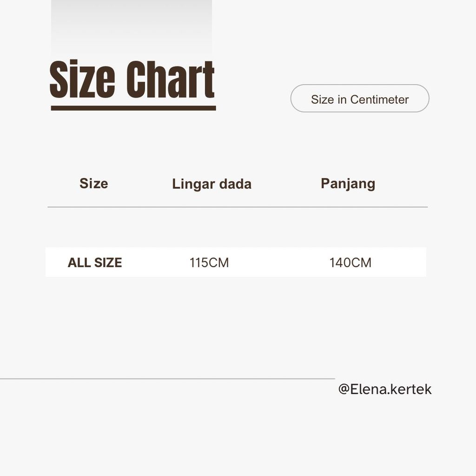Click the word "ALL" in the row label
Viewport: 476px width, 476px height.
[79, 263]
